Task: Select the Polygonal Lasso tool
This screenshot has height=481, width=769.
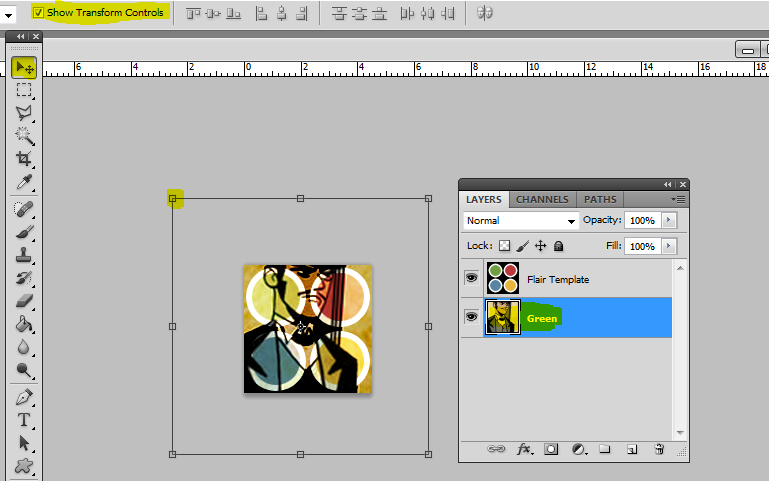Action: click(24, 113)
